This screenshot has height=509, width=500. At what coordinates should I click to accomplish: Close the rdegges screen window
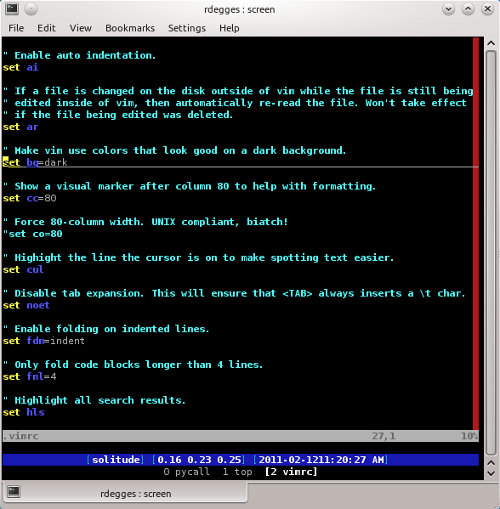pyautogui.click(x=487, y=9)
